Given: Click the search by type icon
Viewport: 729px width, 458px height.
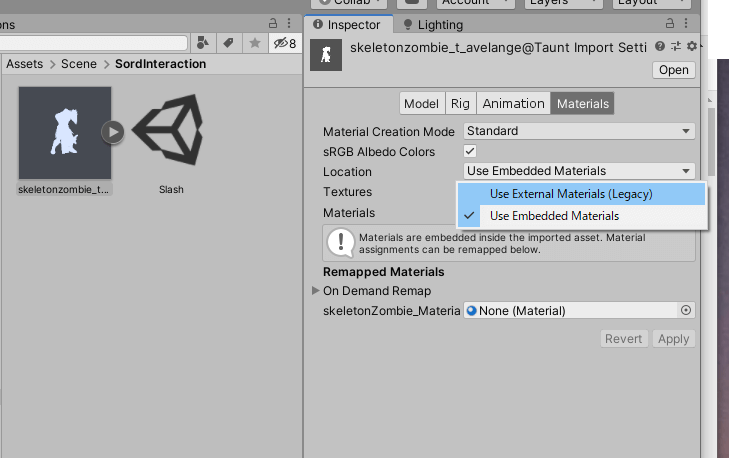Looking at the screenshot, I should click(x=203, y=43).
